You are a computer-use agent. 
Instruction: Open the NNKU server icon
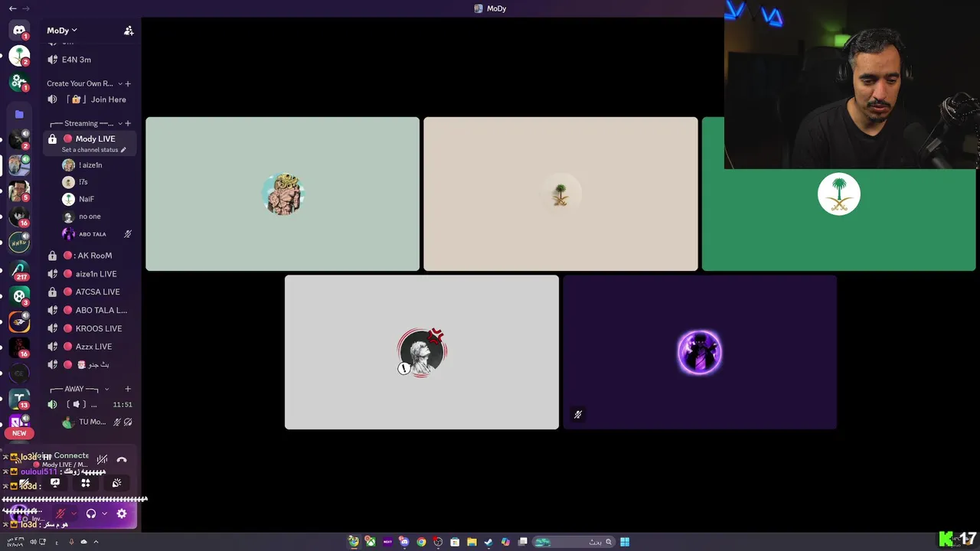pyautogui.click(x=19, y=243)
